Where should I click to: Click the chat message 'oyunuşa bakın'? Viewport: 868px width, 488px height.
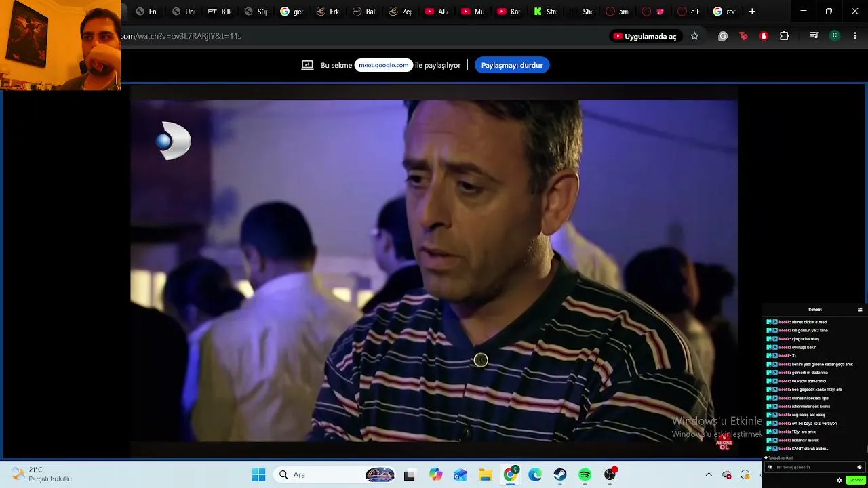point(804,347)
